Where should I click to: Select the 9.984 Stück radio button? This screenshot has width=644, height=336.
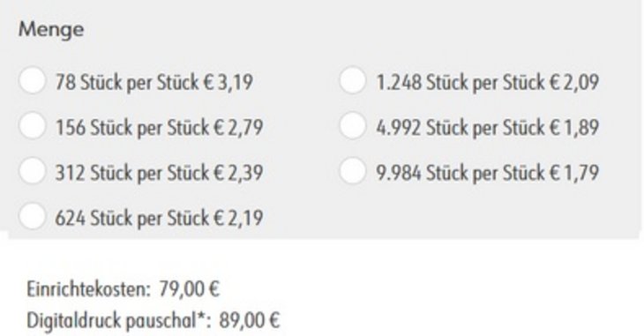353,171
